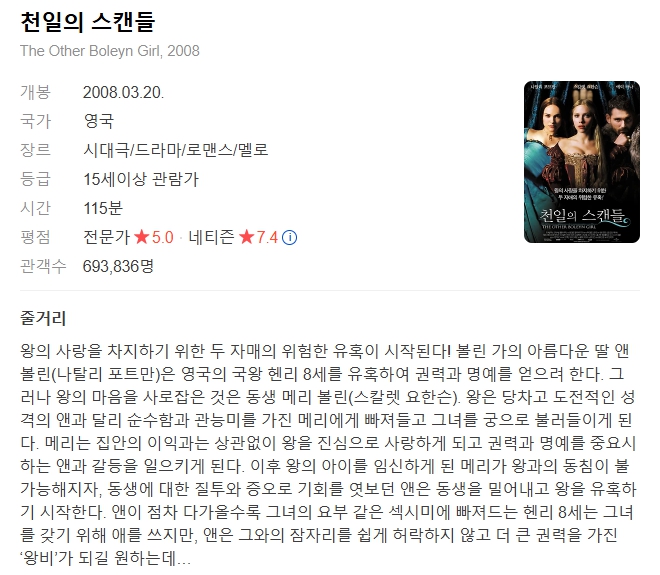Select the release date 2008.03.20.
660x575 pixels.
[123, 93]
